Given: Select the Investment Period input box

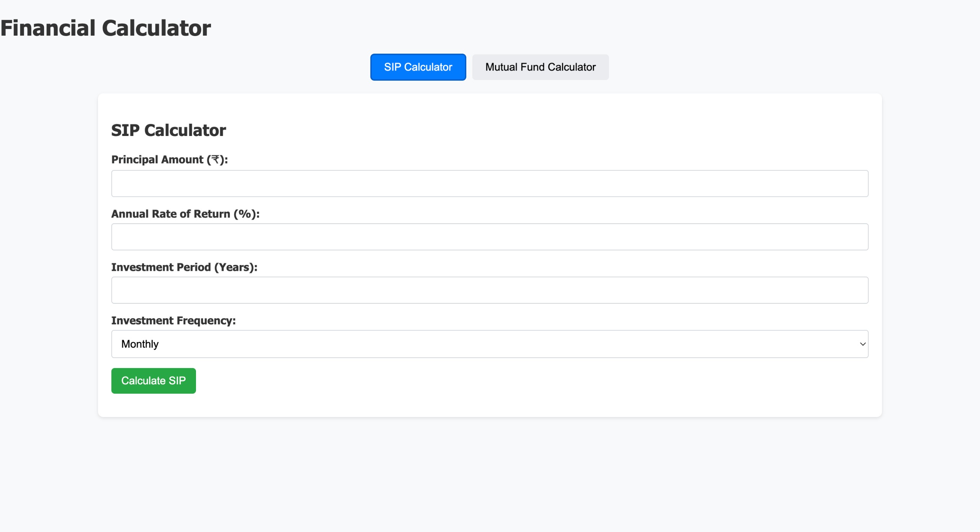Looking at the screenshot, I should coord(489,290).
